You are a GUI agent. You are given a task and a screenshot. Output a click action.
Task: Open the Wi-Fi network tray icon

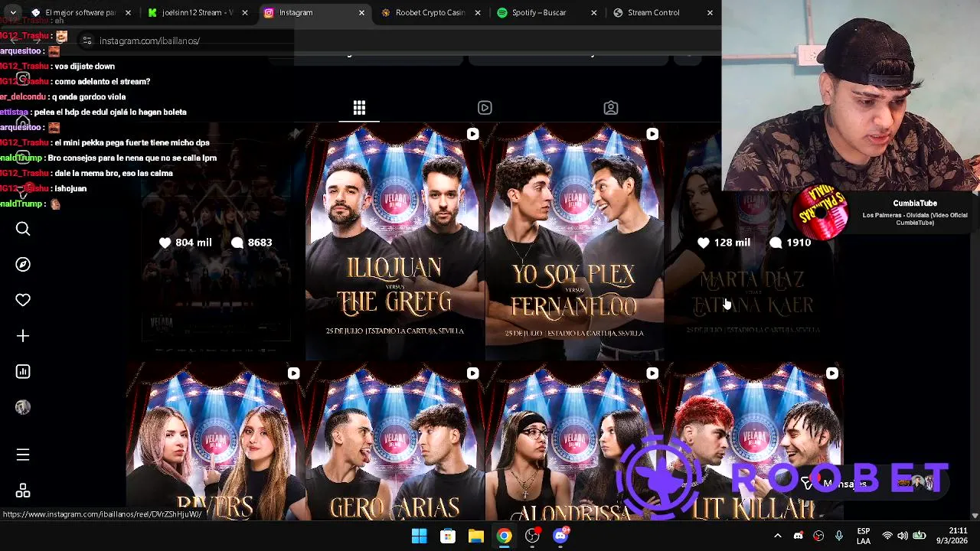click(887, 536)
